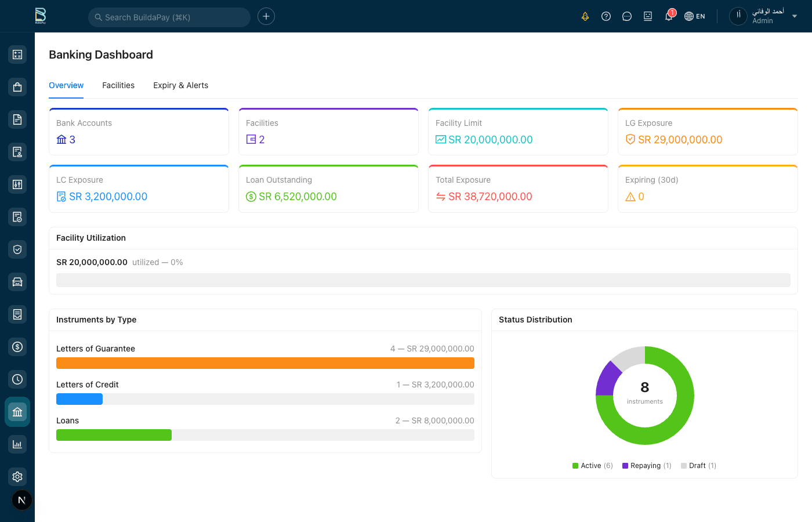This screenshot has height=522, width=812.
Task: Select the dashboard icon at sidebar top
Action: point(17,54)
